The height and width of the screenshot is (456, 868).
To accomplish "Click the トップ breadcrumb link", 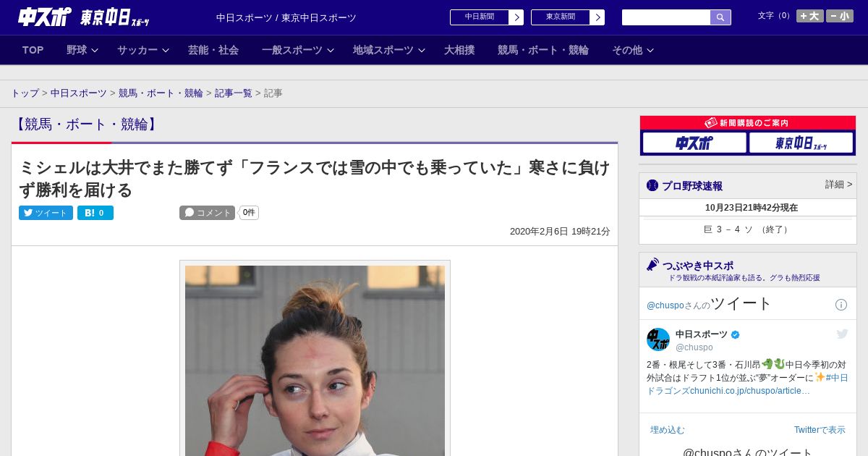I will [x=25, y=93].
